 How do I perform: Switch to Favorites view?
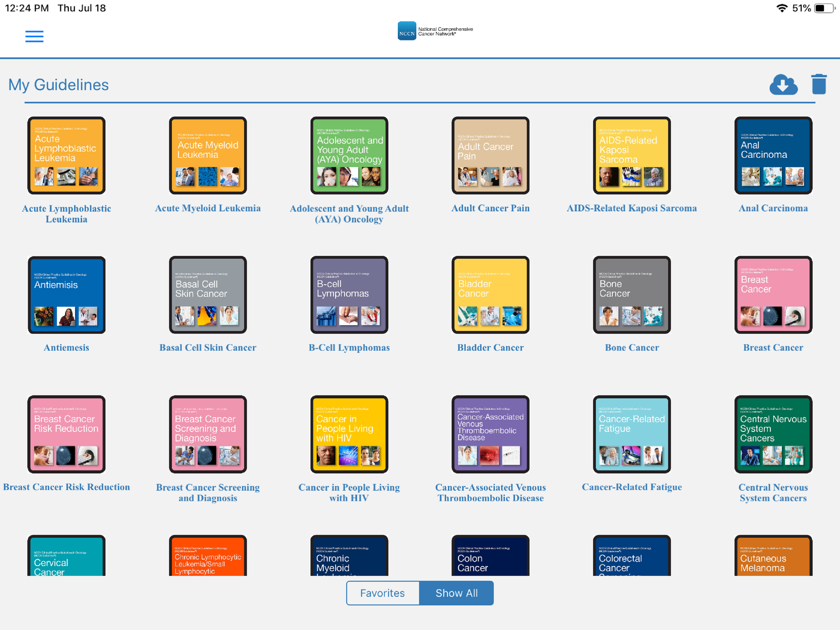(382, 593)
